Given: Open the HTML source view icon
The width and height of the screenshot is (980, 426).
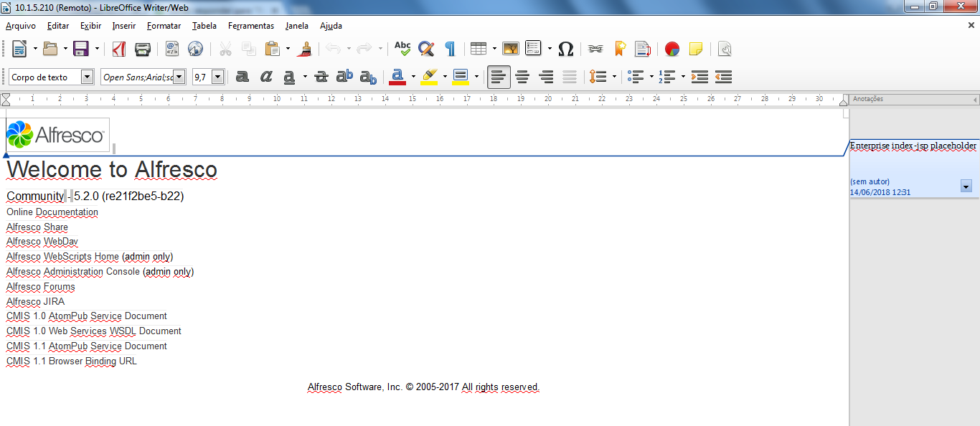Looking at the screenshot, I should point(172,49).
